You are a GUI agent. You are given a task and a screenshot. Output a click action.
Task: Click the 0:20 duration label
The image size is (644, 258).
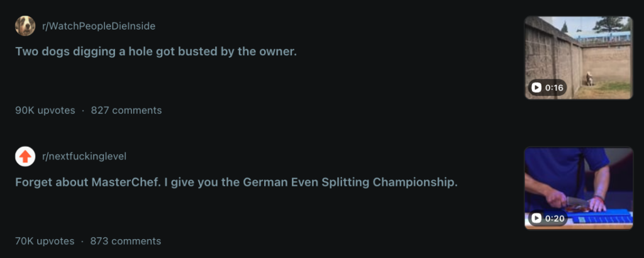[x=547, y=218]
